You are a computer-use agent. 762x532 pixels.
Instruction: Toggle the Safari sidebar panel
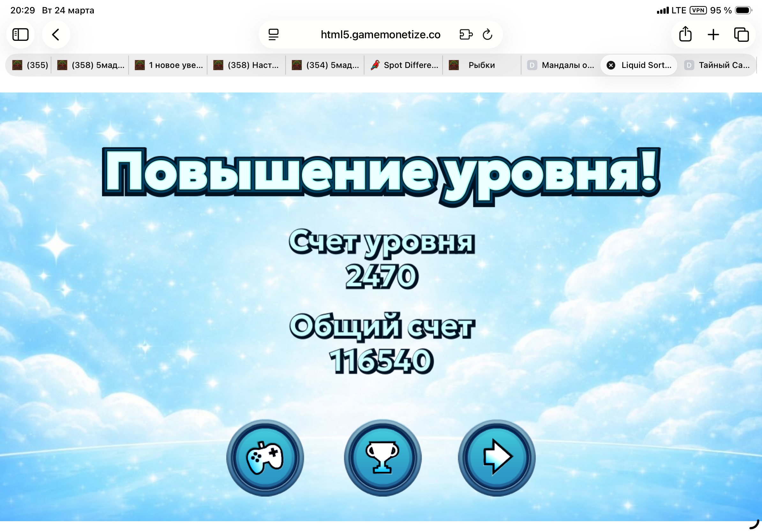[20, 34]
